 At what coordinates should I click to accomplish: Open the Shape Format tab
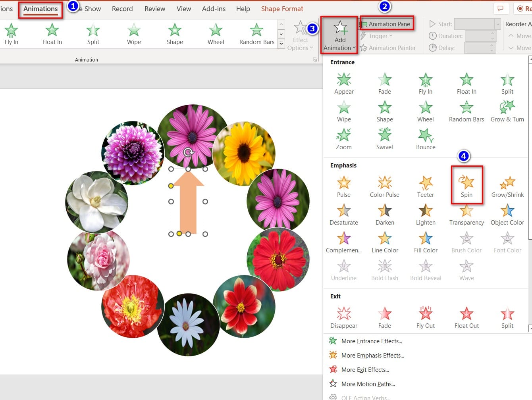[282, 9]
